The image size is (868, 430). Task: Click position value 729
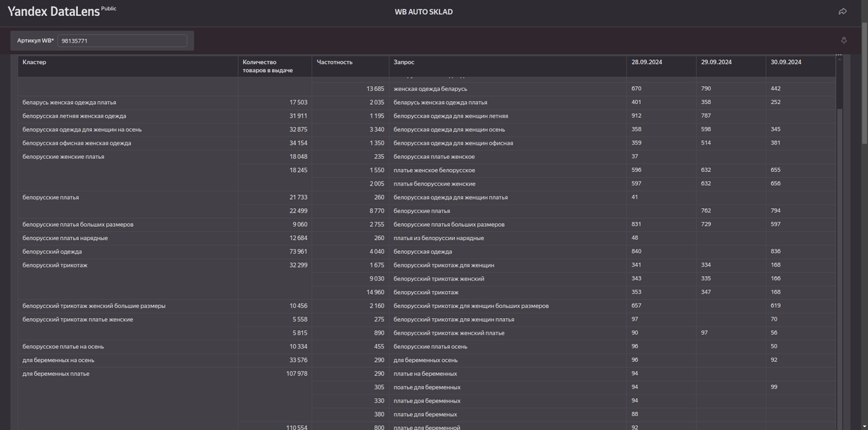[x=706, y=224]
